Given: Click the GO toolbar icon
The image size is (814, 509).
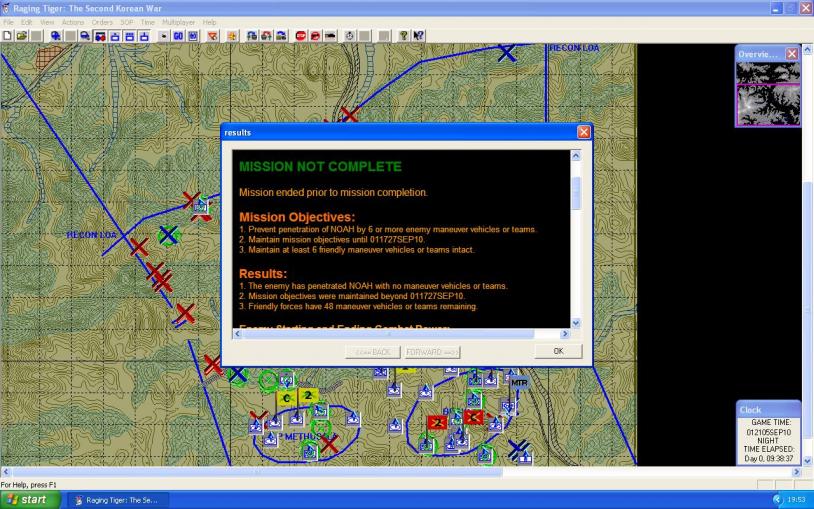Looking at the screenshot, I should click(178, 35).
